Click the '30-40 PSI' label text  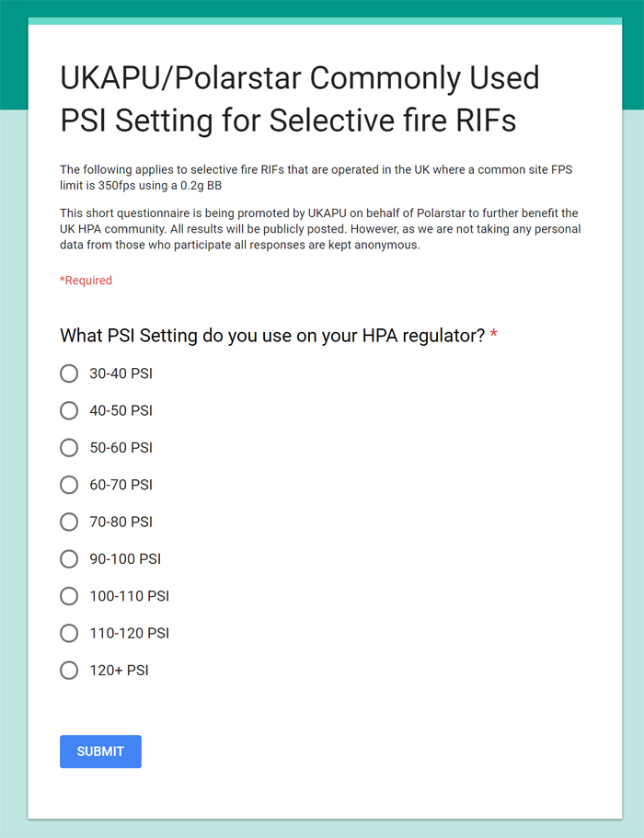[x=121, y=373]
